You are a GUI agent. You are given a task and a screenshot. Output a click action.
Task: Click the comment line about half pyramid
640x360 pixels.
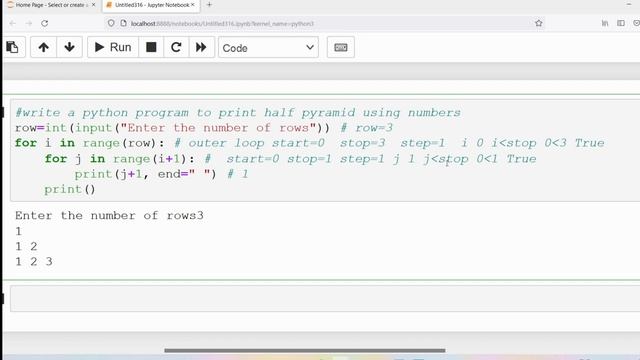point(238,113)
